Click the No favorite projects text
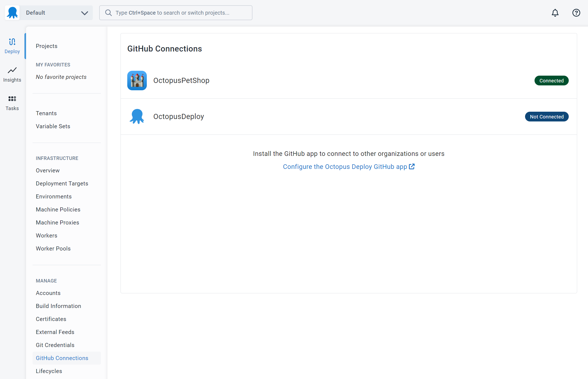 coord(61,77)
